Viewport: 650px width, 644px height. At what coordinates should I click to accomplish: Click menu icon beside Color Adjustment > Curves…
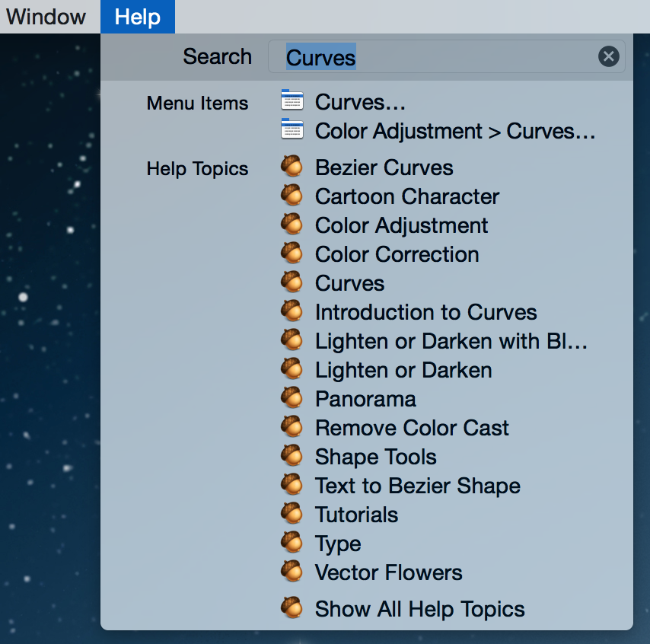coord(292,129)
